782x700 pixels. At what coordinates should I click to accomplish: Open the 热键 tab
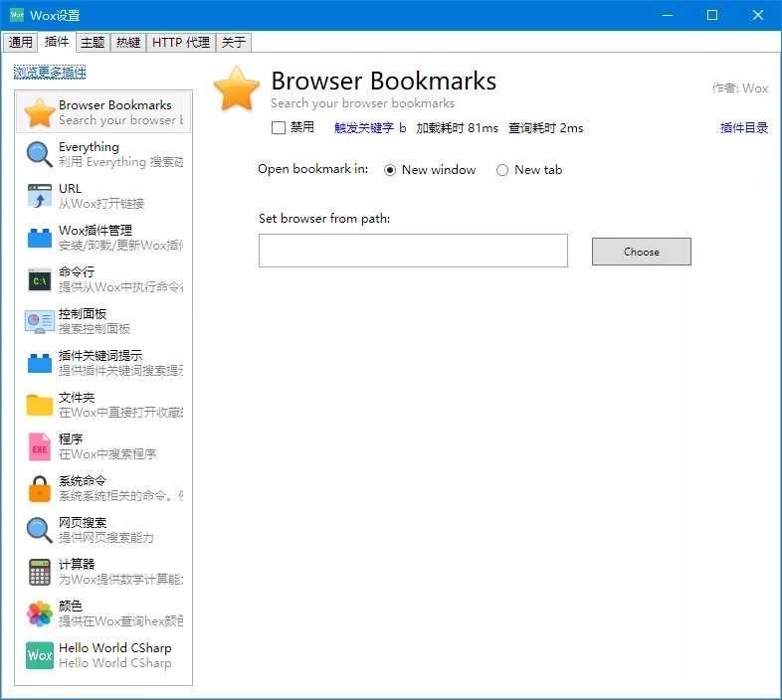point(128,43)
